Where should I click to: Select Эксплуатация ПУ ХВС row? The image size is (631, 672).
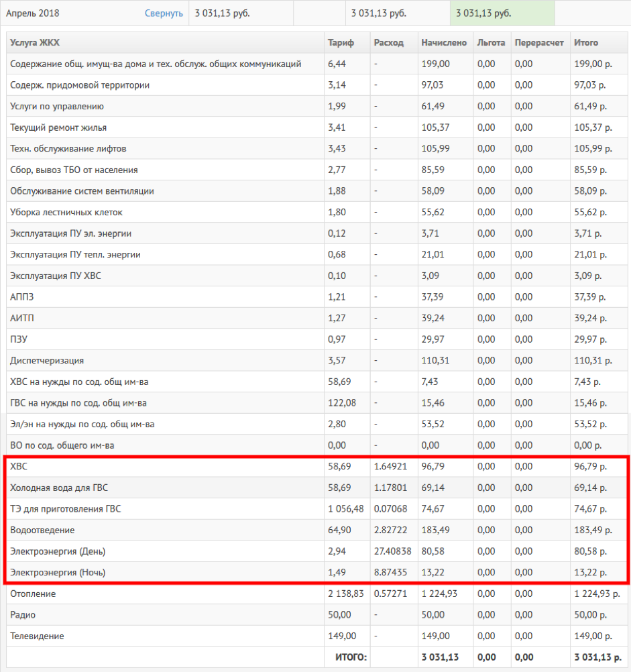click(x=317, y=276)
